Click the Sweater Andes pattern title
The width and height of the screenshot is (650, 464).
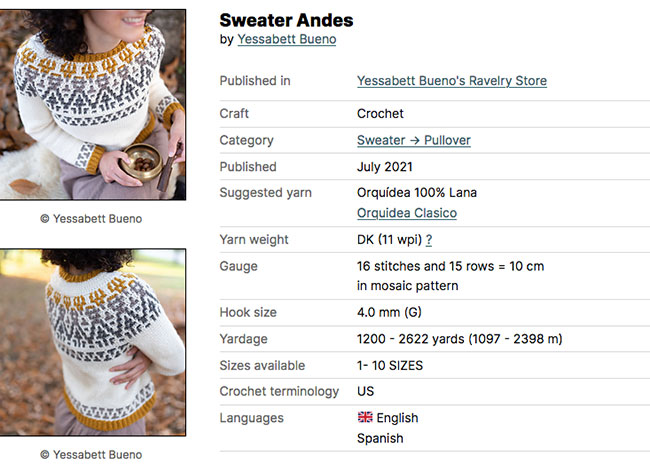pyautogui.click(x=286, y=19)
